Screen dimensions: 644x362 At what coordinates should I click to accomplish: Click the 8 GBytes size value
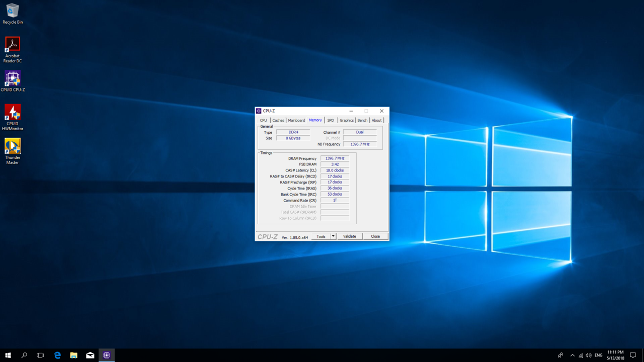click(293, 138)
